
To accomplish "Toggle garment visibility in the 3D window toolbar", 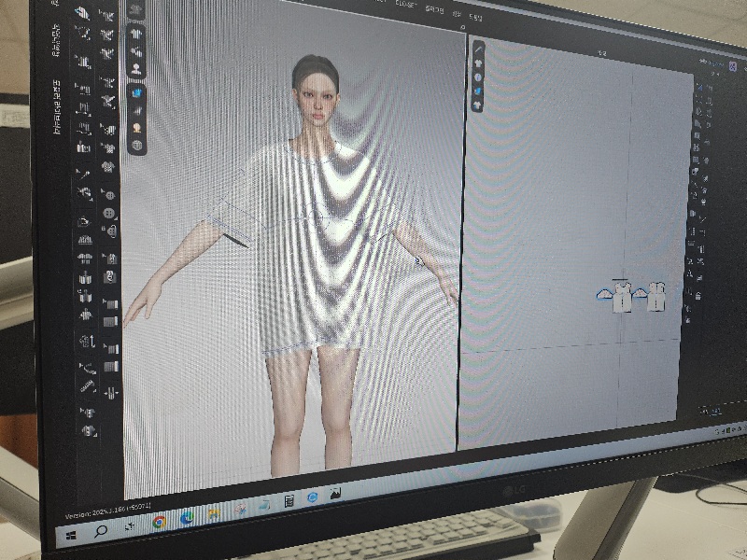I will (137, 34).
